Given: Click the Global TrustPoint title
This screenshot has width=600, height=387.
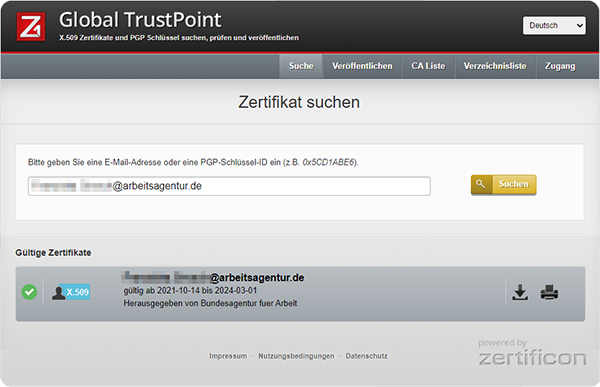Looking at the screenshot, I should click(140, 20).
